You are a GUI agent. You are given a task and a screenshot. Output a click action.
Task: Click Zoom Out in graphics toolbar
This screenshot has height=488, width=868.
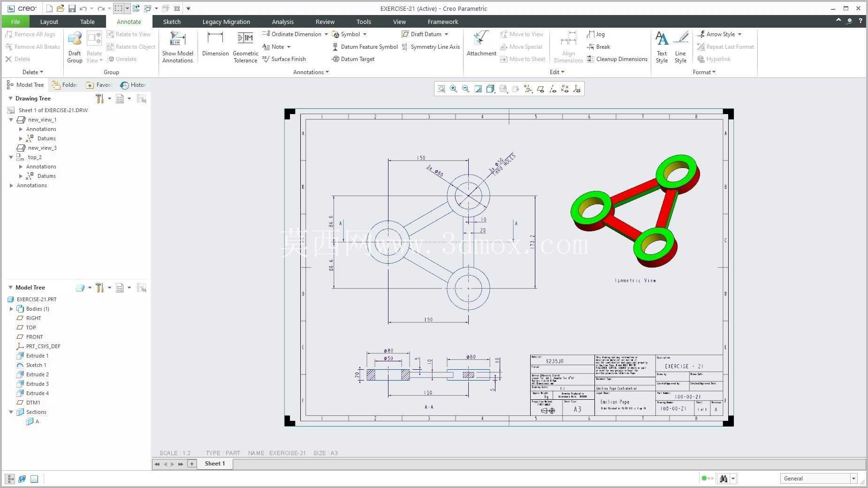click(466, 89)
